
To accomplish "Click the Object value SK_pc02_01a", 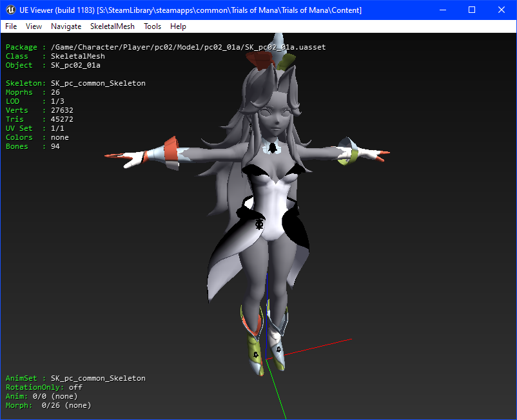I will (x=75, y=65).
